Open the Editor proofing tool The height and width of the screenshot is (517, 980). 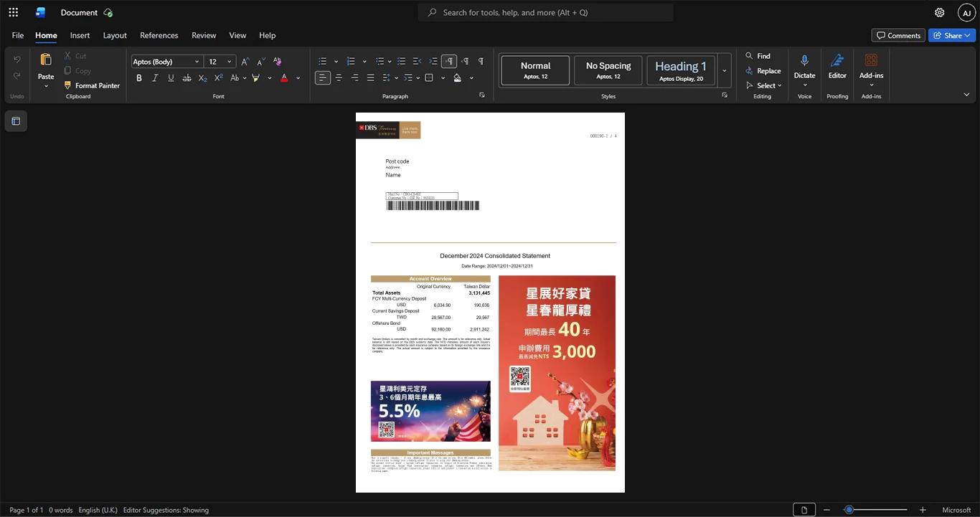(837, 66)
